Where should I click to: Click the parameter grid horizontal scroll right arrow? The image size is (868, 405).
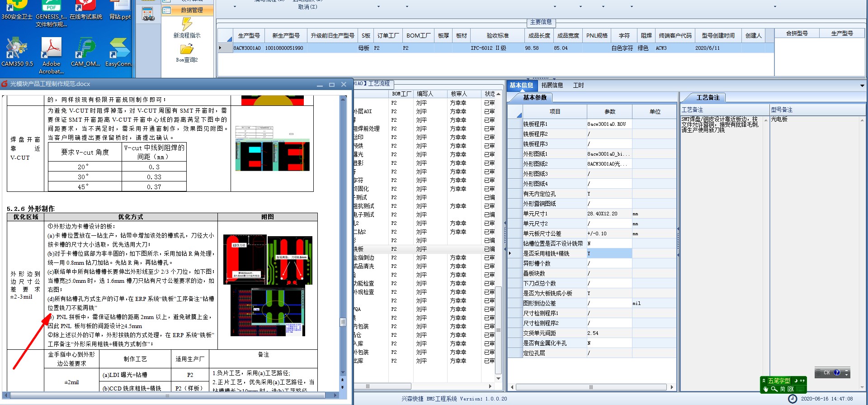coord(672,387)
